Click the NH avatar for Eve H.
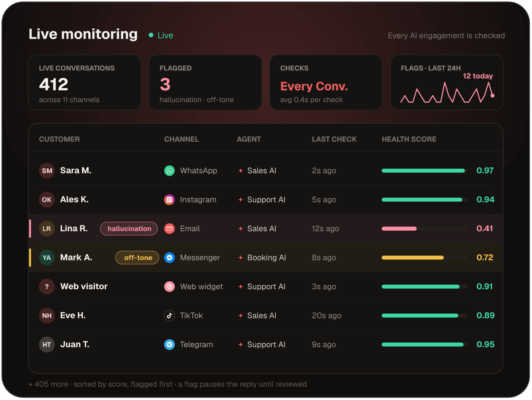 [47, 315]
